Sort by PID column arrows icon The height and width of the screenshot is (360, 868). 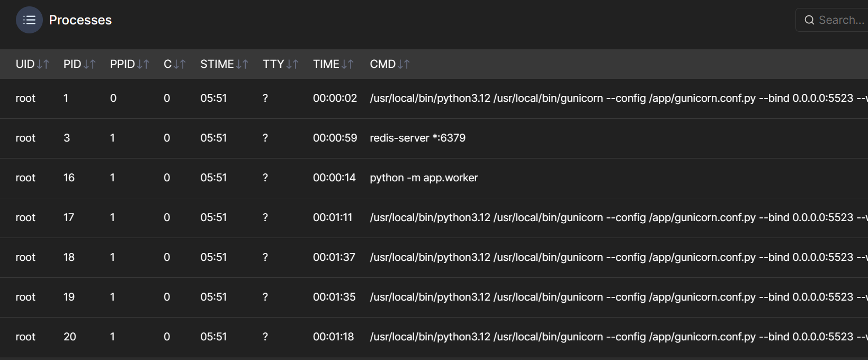(90, 64)
